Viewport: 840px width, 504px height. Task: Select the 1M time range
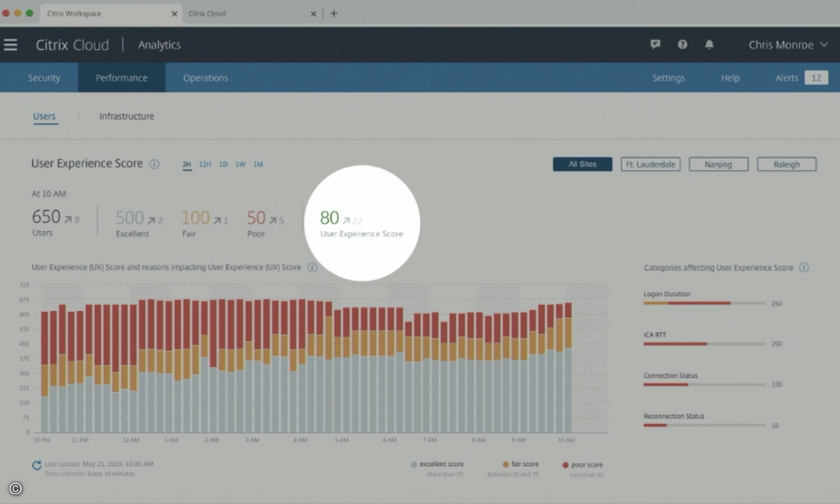tap(258, 164)
